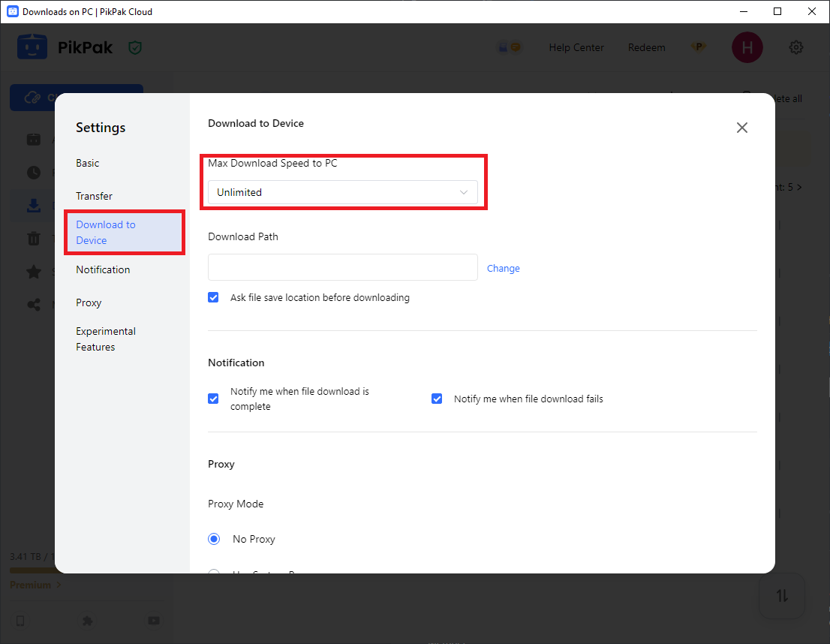
Task: Toggle 'Notify me when file download is complete'
Action: [214, 399]
